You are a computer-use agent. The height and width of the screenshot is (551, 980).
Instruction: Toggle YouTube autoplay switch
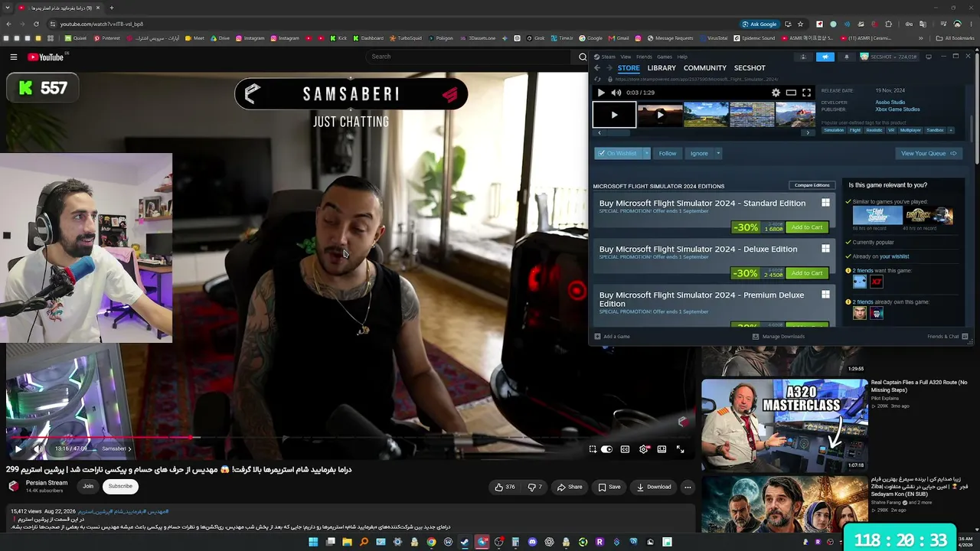(x=606, y=449)
